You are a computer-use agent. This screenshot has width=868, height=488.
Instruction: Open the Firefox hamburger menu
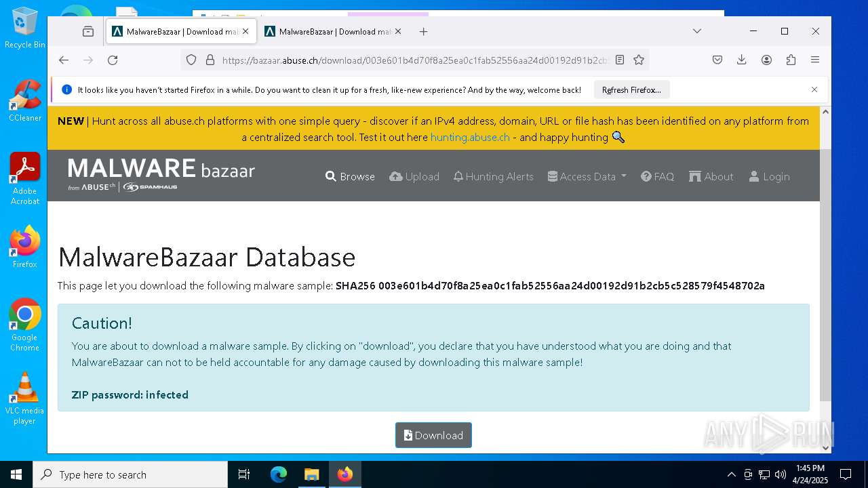[x=815, y=60]
